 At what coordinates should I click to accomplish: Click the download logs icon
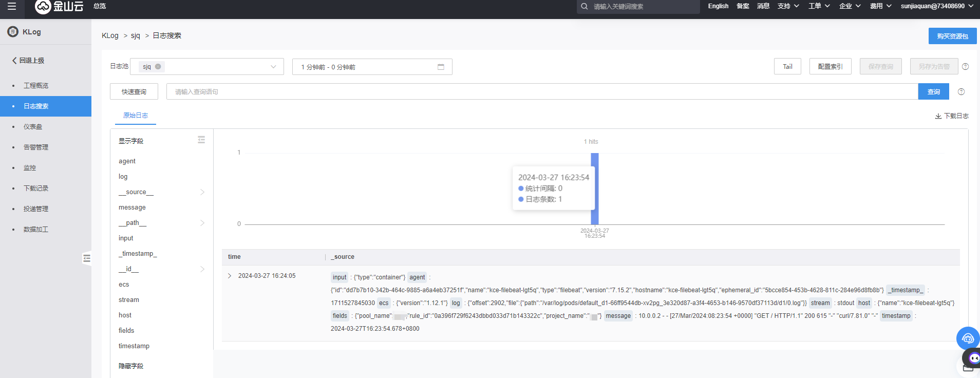(938, 116)
